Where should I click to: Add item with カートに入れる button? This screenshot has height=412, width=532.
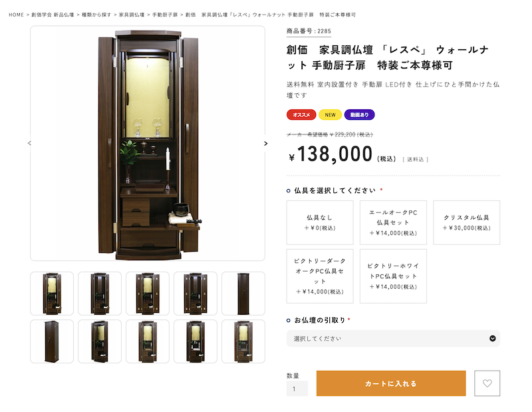pyautogui.click(x=391, y=383)
